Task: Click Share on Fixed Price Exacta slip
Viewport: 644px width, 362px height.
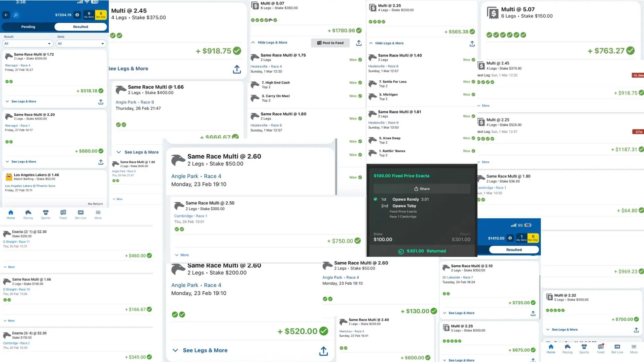Action: [x=422, y=189]
